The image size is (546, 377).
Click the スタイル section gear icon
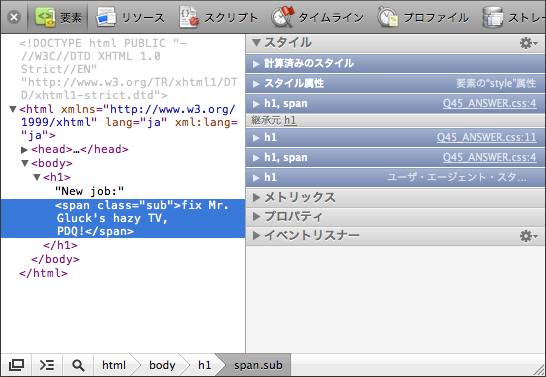click(x=529, y=43)
